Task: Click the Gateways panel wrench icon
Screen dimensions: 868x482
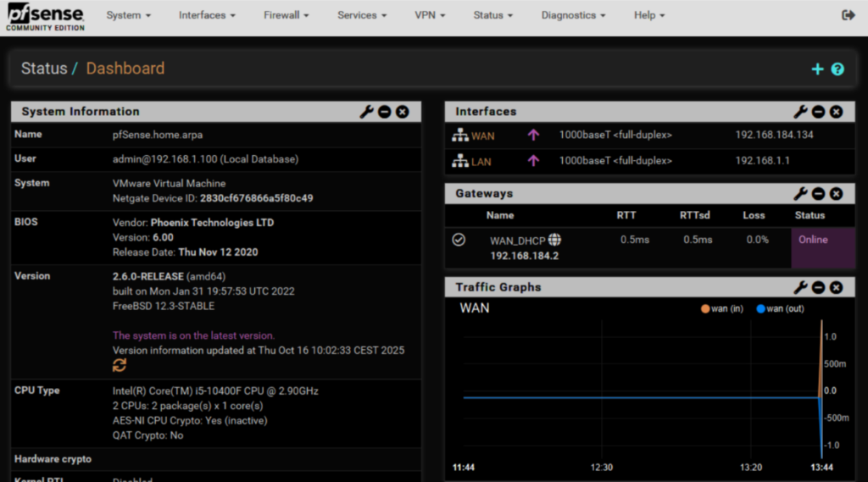Action: pyautogui.click(x=800, y=194)
